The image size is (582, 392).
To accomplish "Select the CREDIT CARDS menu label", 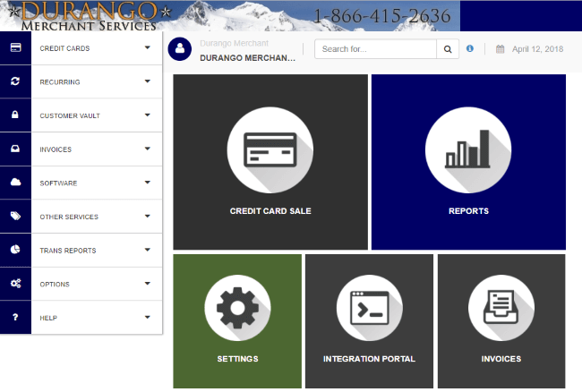I will pos(64,48).
